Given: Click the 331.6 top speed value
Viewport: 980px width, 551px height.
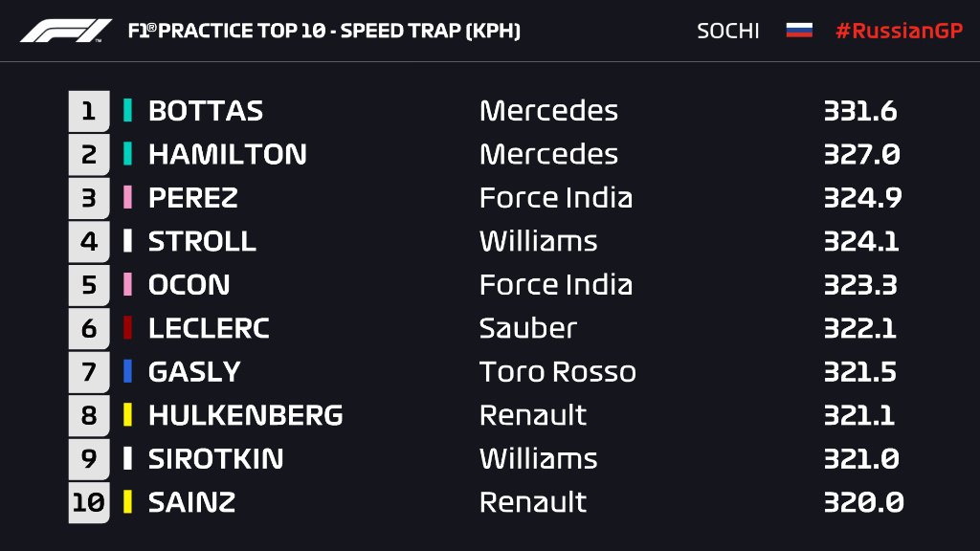Looking at the screenshot, I should pyautogui.click(x=859, y=111).
